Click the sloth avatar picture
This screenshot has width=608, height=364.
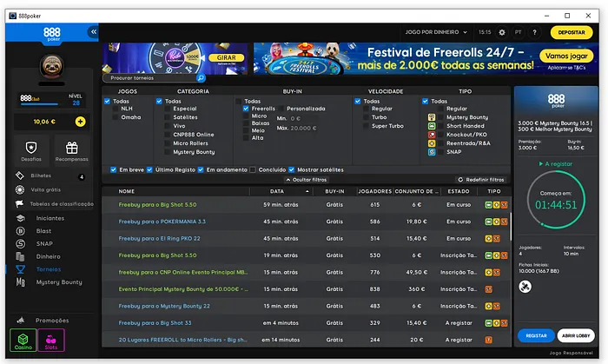tap(52, 66)
